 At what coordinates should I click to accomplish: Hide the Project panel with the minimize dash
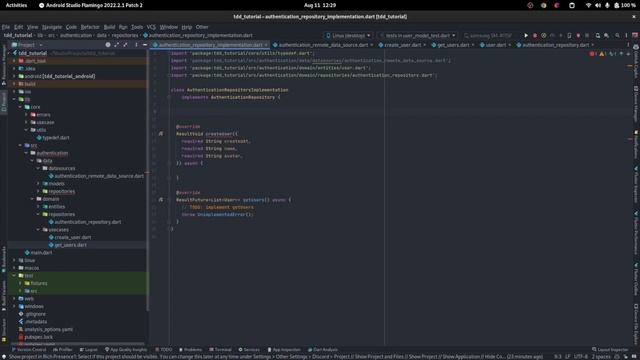pyautogui.click(x=144, y=44)
